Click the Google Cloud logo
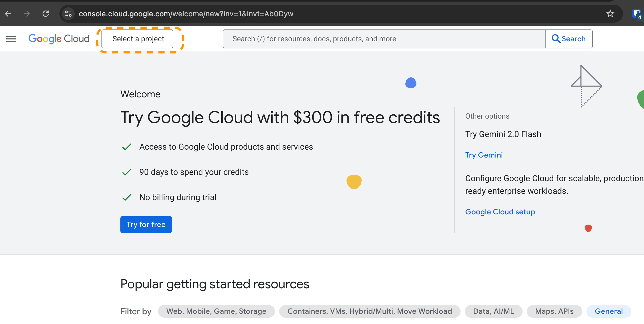The image size is (644, 324). (59, 39)
